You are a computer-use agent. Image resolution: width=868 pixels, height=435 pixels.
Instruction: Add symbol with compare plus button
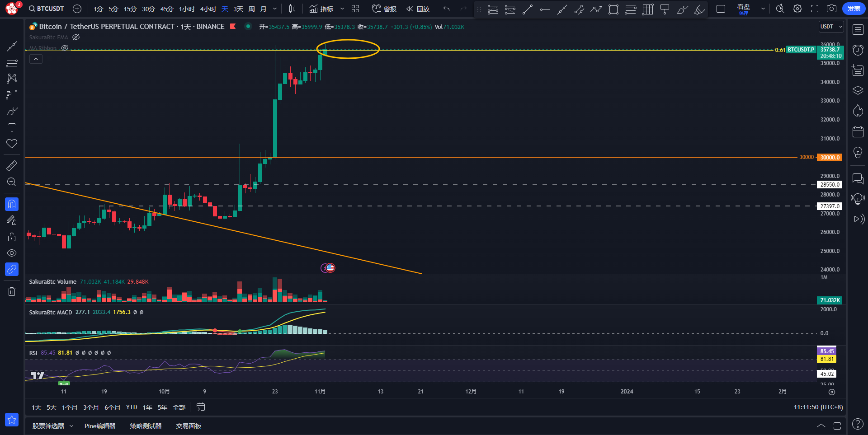tap(77, 9)
